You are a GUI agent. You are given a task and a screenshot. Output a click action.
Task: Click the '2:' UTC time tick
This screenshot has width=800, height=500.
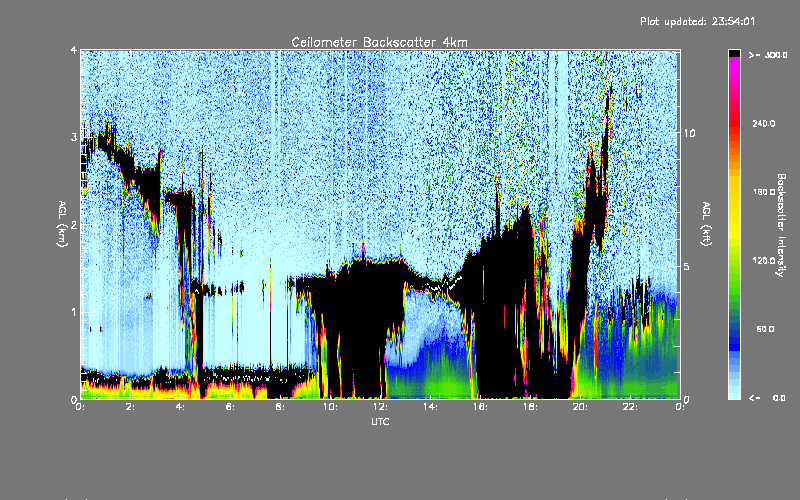coord(130,407)
